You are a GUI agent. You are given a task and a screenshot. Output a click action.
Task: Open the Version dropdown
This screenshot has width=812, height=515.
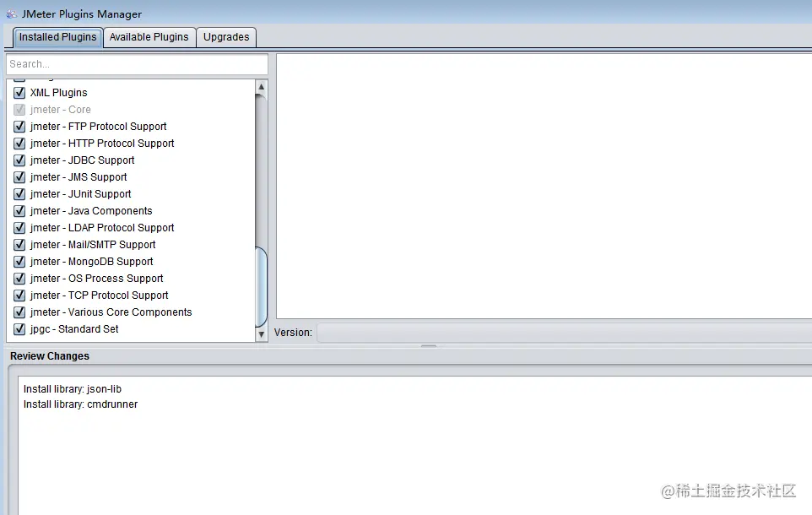[x=564, y=333]
